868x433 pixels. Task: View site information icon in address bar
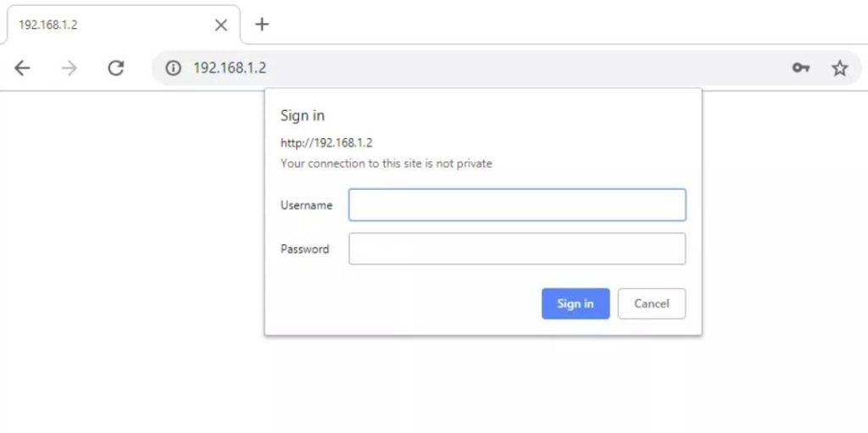(173, 69)
